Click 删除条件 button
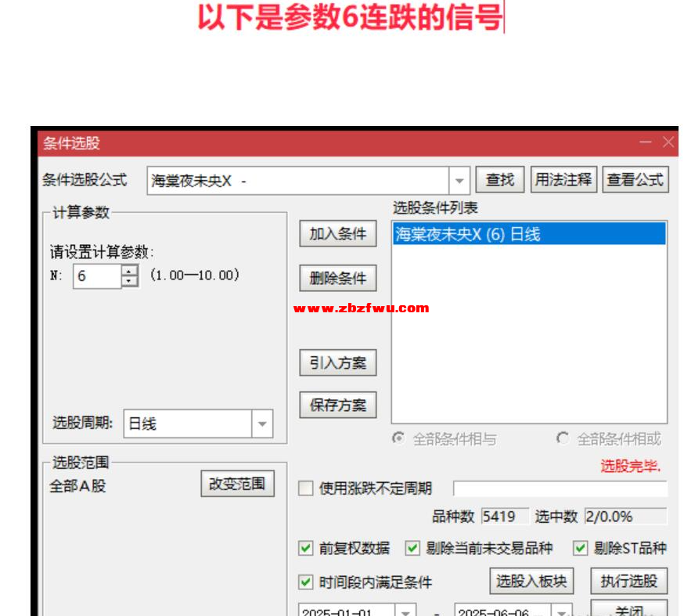The width and height of the screenshot is (684, 616). pos(337,278)
